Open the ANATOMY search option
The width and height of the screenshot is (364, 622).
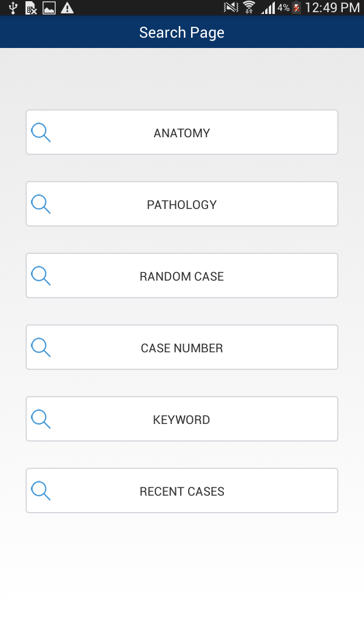[181, 133]
